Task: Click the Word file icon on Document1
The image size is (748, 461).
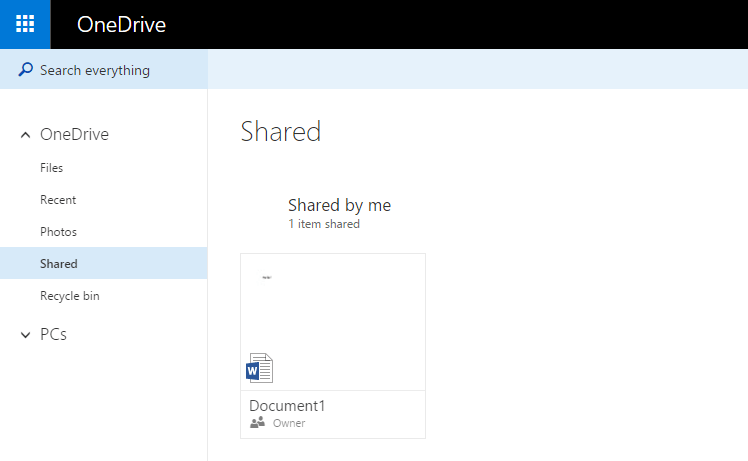Action: point(260,367)
